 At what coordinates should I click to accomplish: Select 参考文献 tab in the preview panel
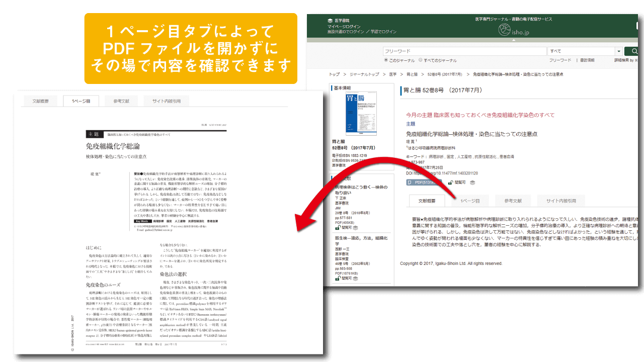click(x=121, y=101)
